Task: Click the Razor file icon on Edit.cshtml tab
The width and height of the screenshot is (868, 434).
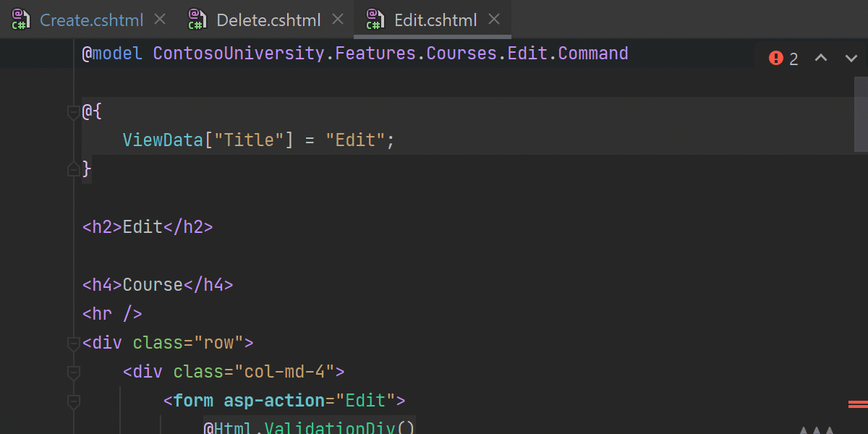Action: click(374, 20)
